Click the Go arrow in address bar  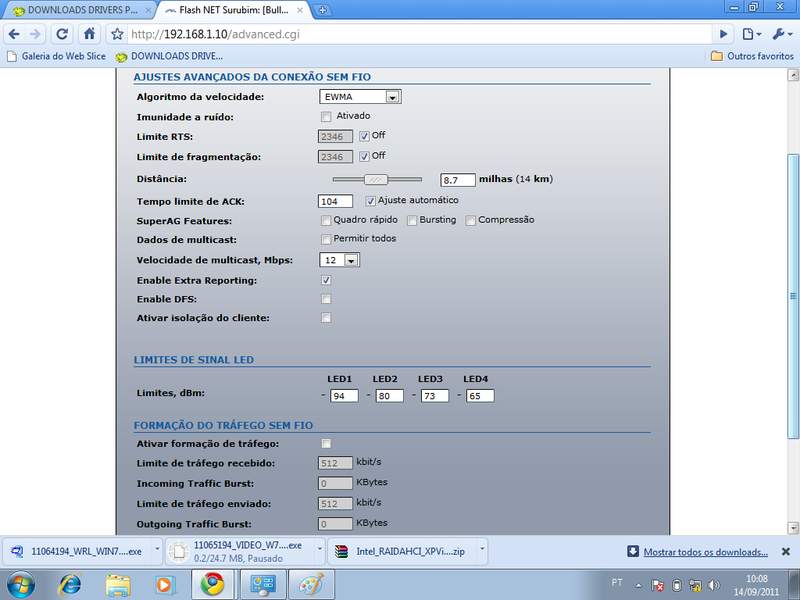723,34
